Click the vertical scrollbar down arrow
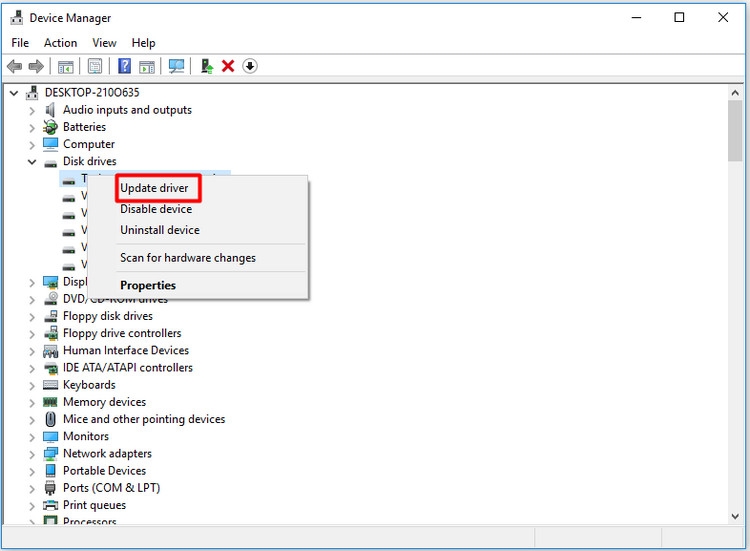This screenshot has width=750, height=551. (x=735, y=516)
